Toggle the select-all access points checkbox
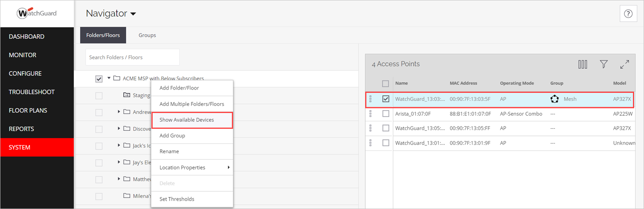The height and width of the screenshot is (209, 644). [386, 83]
